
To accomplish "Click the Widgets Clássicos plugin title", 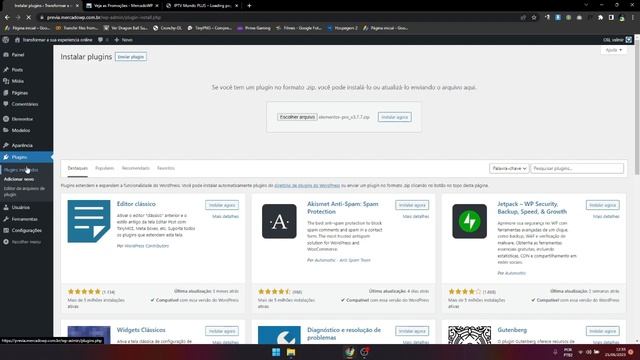I will pos(141,330).
